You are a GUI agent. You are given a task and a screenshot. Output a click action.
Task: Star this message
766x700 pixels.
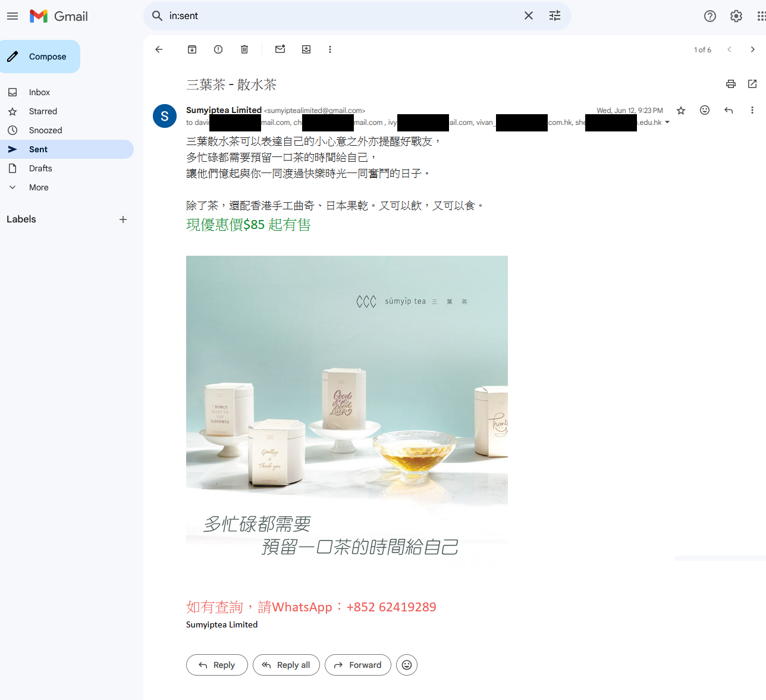[681, 110]
